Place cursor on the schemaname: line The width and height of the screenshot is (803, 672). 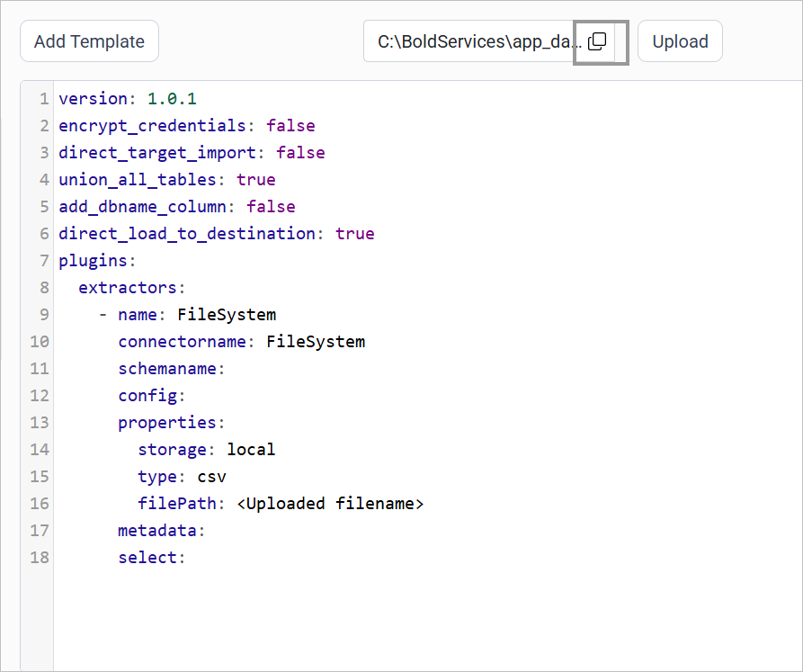point(171,368)
